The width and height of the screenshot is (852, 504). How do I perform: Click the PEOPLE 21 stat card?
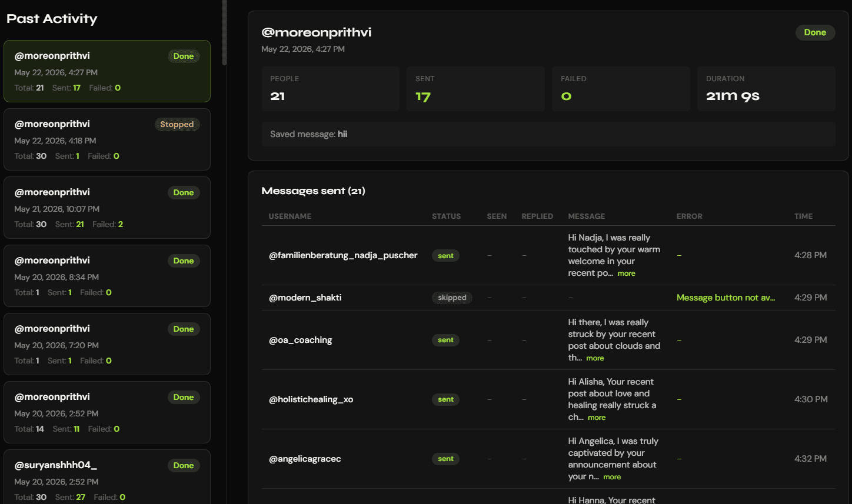click(331, 89)
